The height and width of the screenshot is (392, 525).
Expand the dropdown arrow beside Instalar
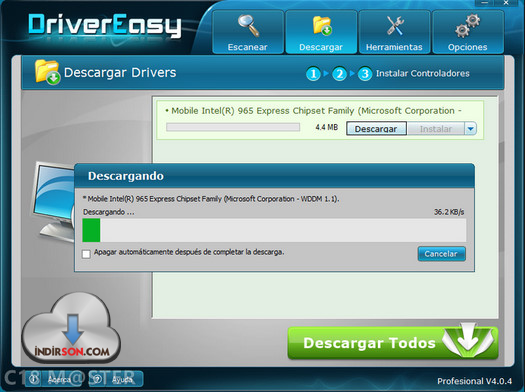[470, 129]
